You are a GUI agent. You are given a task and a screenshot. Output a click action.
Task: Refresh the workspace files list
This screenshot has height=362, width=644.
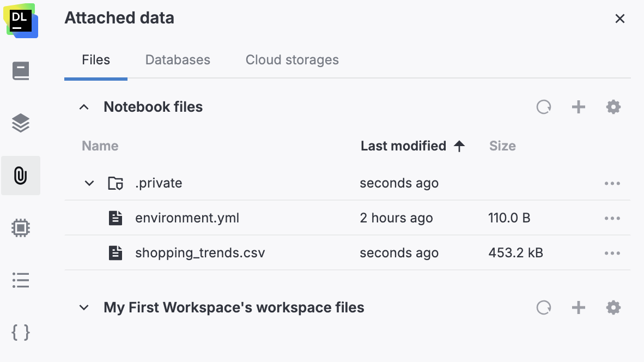(543, 307)
